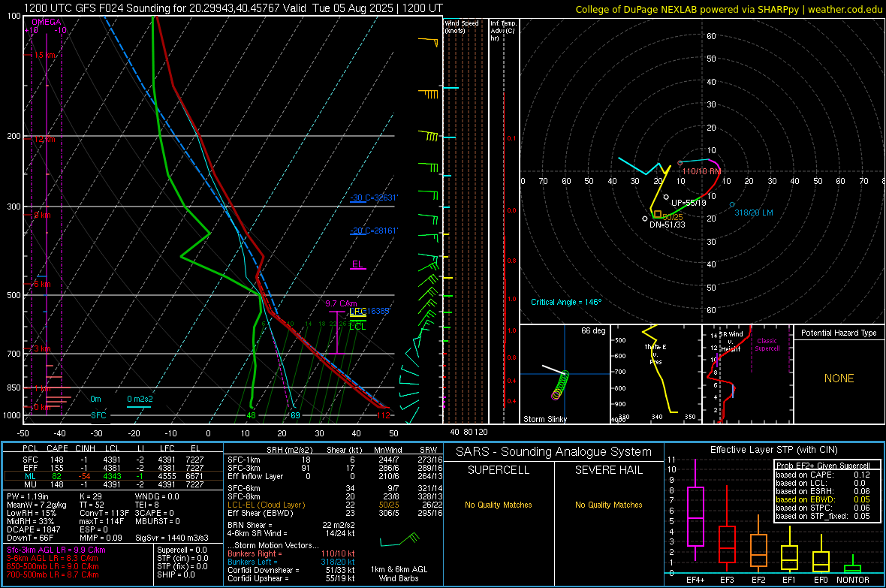886x588 pixels.
Task: Select the magenta OMEGA label
Action: pos(47,22)
